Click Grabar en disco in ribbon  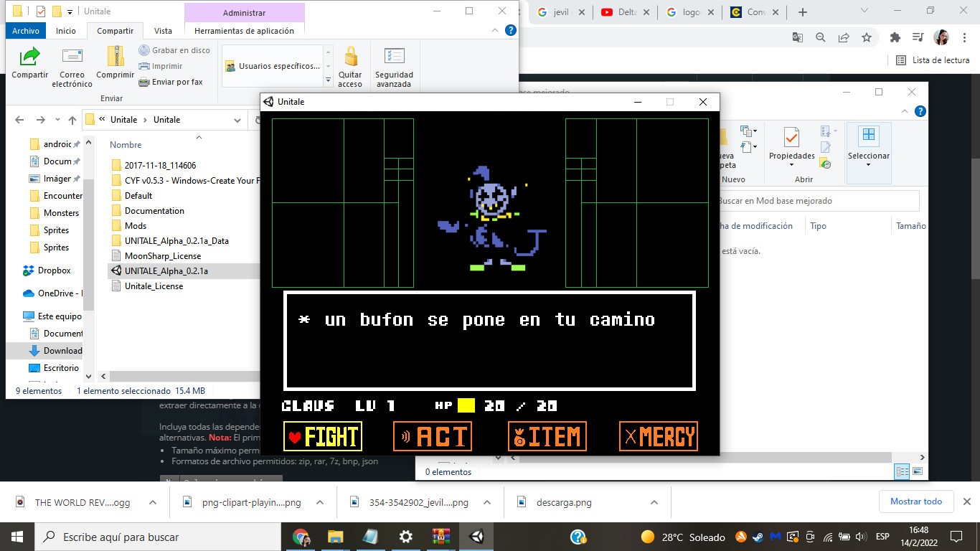pos(174,50)
